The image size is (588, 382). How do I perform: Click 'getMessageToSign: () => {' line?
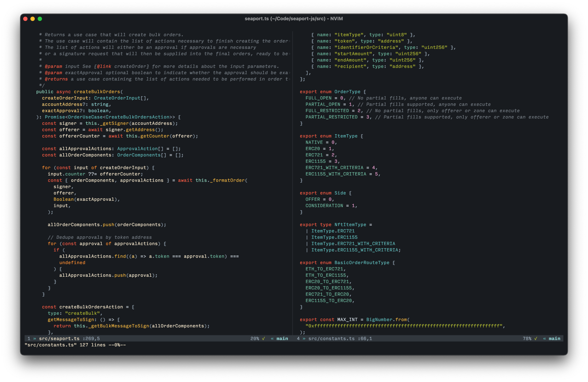click(84, 320)
